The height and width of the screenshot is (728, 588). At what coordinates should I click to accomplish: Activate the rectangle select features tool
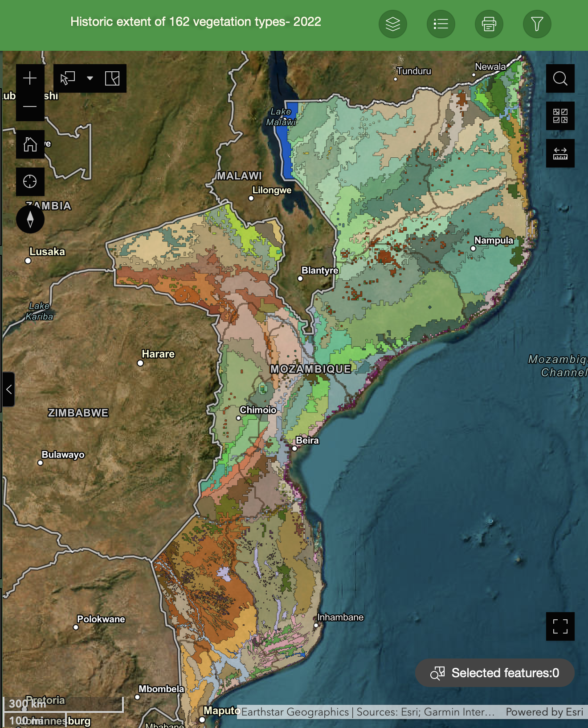pyautogui.click(x=68, y=78)
